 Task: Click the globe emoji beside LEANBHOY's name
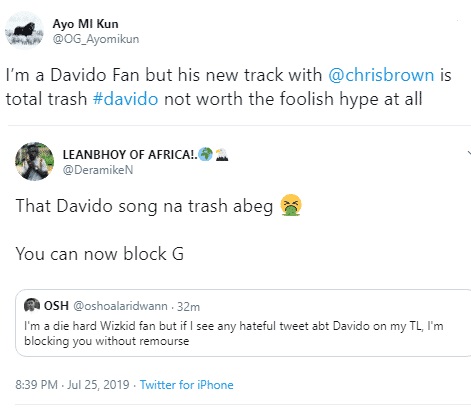(x=205, y=154)
